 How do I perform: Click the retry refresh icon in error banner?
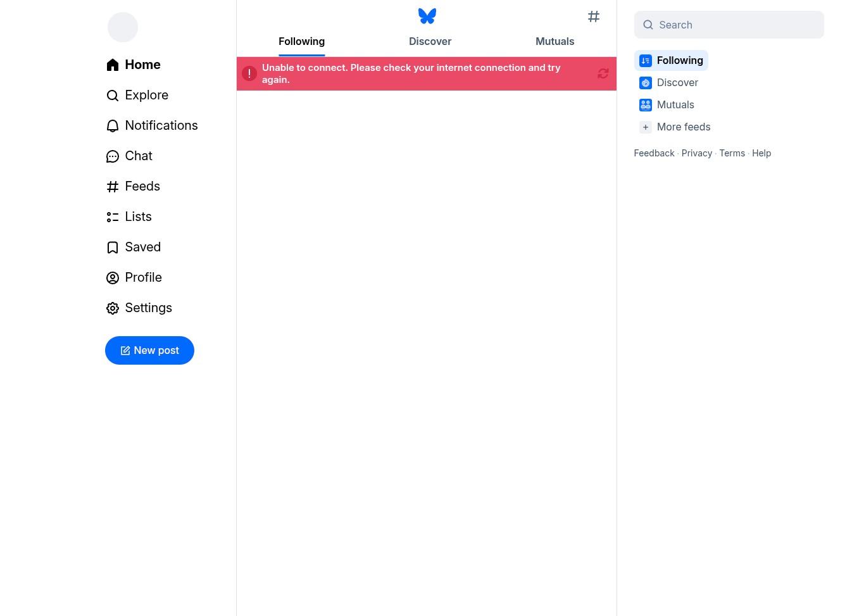click(x=603, y=74)
